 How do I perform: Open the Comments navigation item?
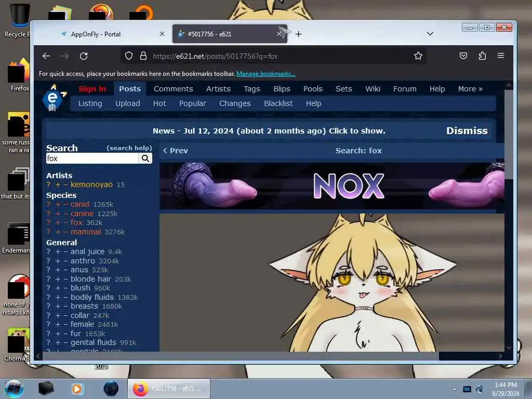[x=174, y=89]
